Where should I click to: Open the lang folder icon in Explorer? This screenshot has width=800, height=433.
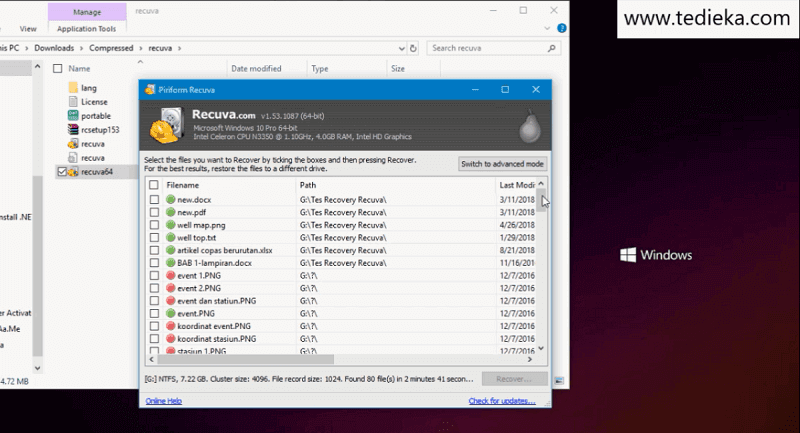pos(73,88)
